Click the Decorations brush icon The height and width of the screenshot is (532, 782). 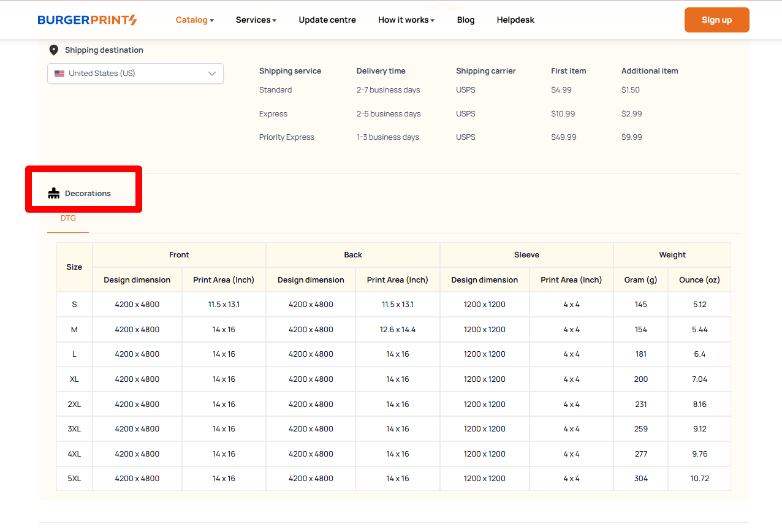coord(54,194)
